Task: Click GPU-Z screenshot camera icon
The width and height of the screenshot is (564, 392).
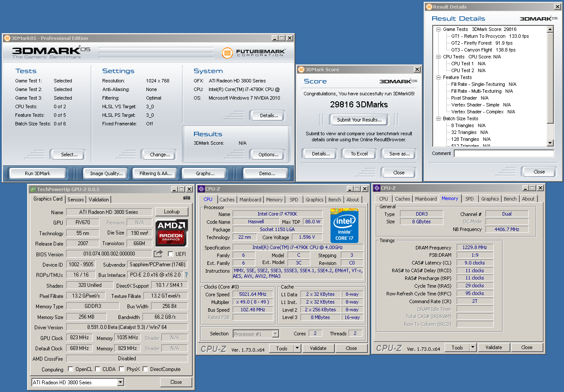Action: (187, 198)
